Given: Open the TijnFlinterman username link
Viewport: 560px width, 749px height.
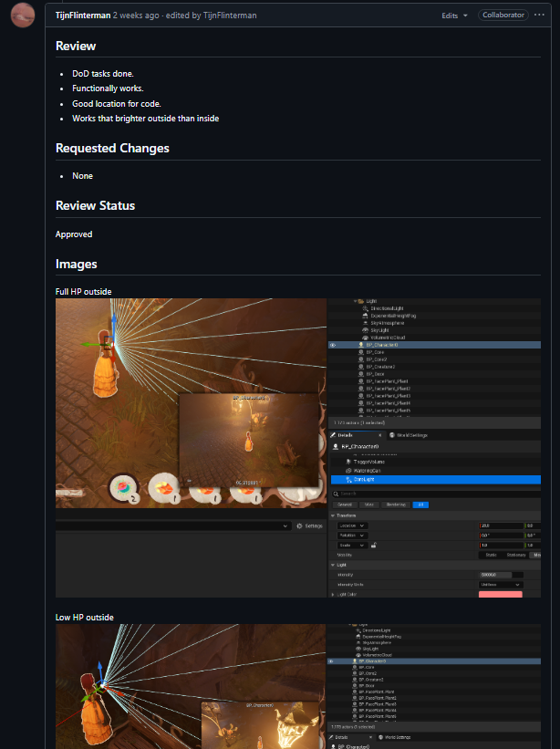Looking at the screenshot, I should (82, 16).
